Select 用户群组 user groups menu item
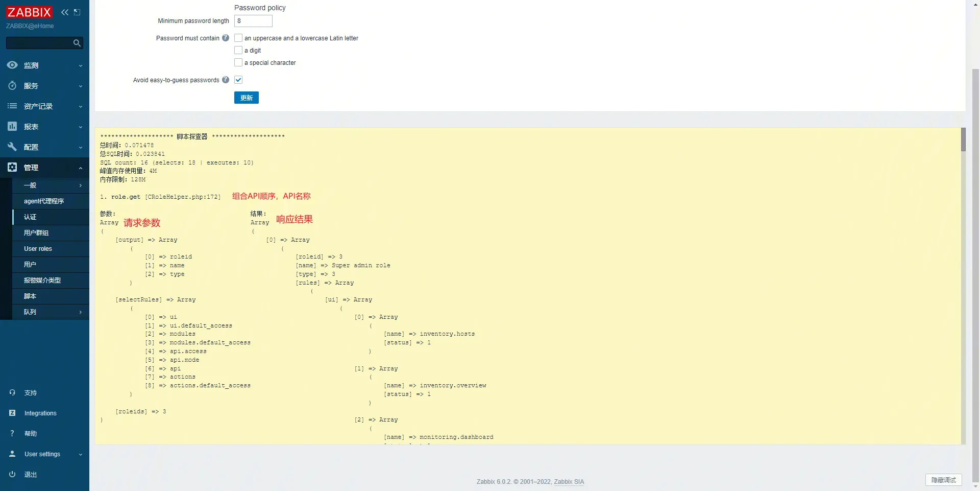 click(x=36, y=233)
